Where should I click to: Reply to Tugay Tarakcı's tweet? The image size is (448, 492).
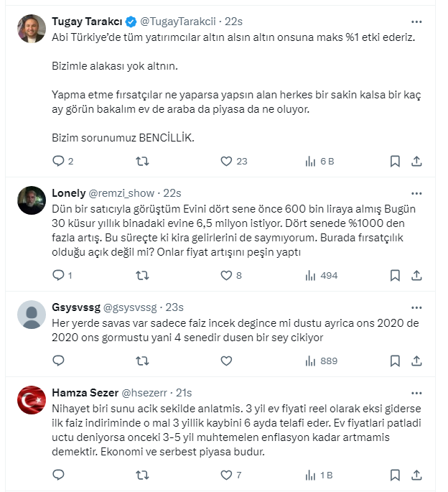tap(59, 162)
